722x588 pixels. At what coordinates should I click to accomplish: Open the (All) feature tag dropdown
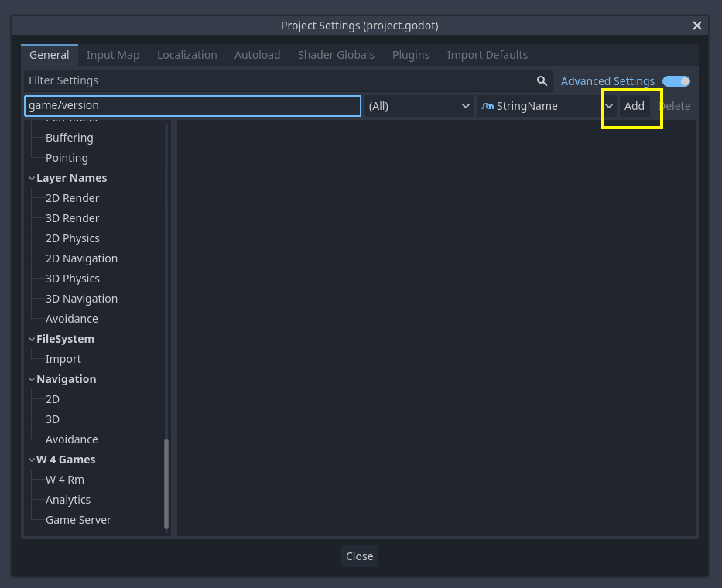tap(418, 106)
